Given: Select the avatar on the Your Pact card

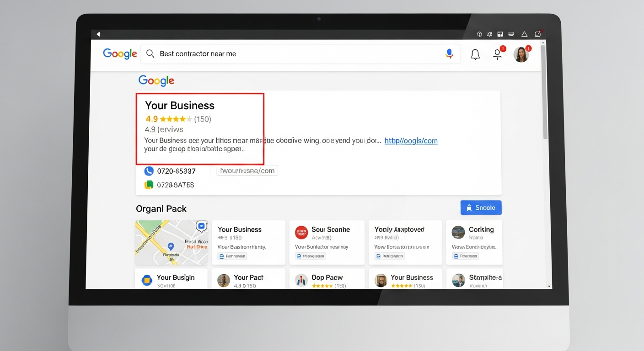Looking at the screenshot, I should [x=224, y=281].
